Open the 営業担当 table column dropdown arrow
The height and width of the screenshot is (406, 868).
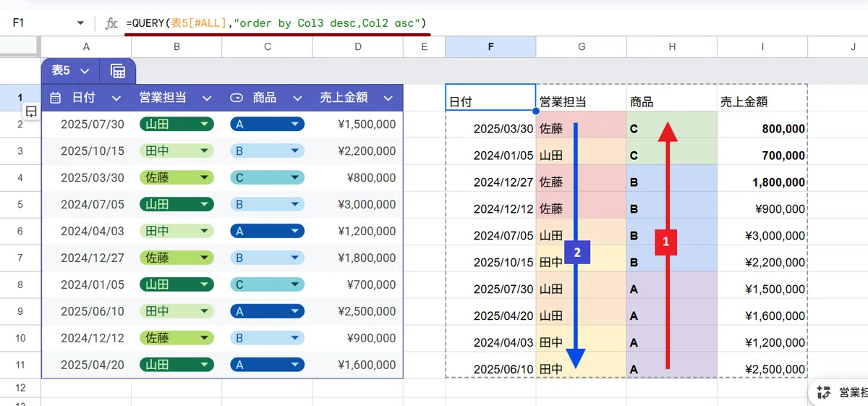[x=207, y=98]
